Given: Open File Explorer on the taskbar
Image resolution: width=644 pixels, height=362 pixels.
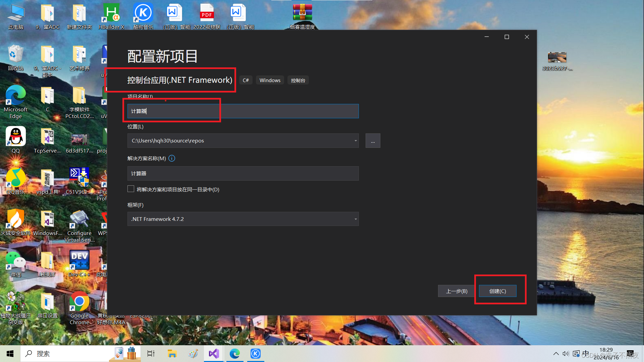Looking at the screenshot, I should [172, 354].
